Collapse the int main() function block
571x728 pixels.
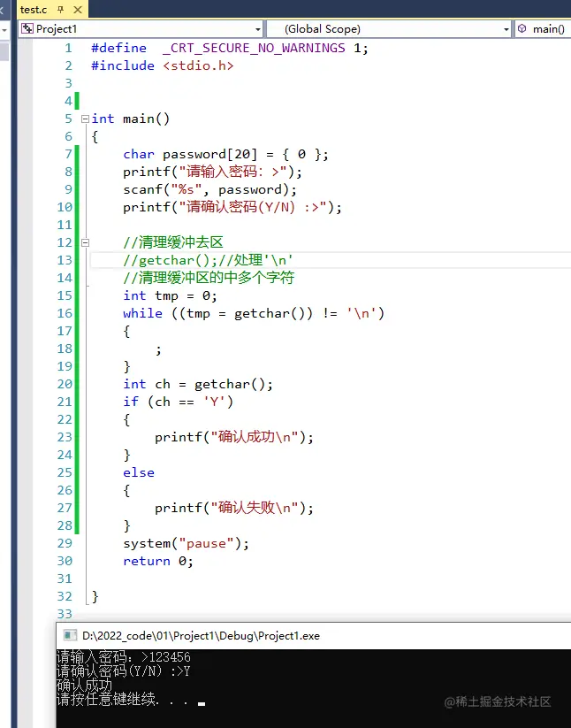coord(85,119)
